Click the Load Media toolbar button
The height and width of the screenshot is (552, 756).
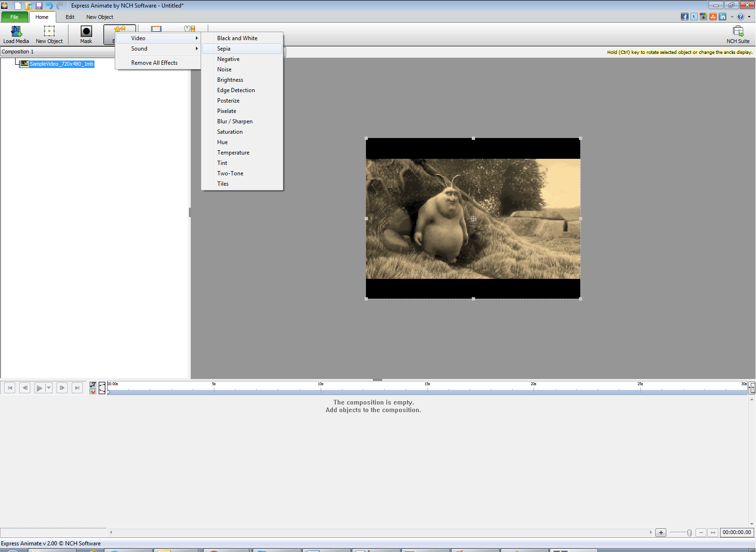point(16,34)
